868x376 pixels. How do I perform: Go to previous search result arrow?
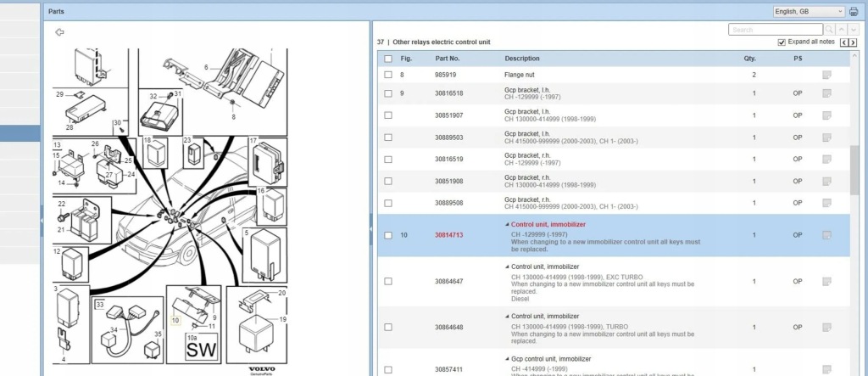point(842,30)
